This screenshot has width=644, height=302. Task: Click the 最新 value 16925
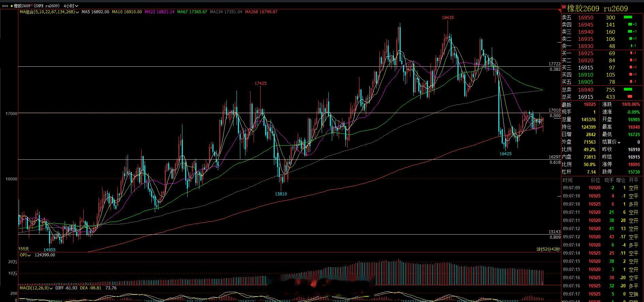[x=590, y=105]
